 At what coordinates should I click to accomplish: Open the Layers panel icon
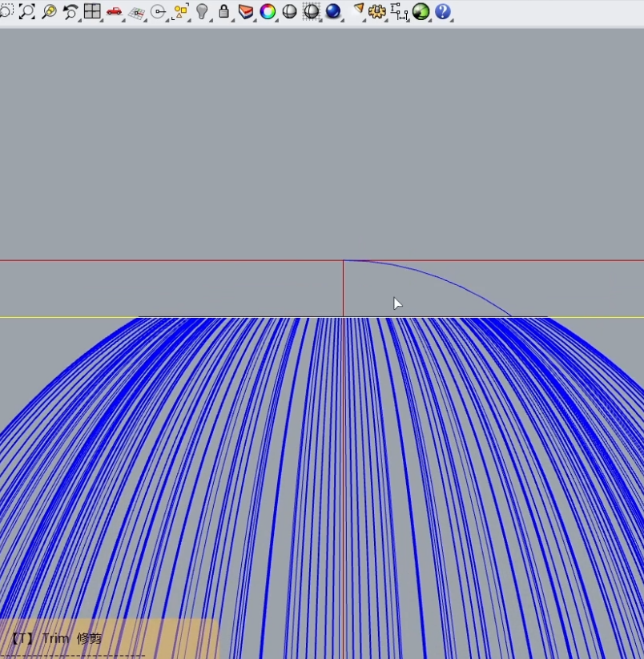point(245,11)
